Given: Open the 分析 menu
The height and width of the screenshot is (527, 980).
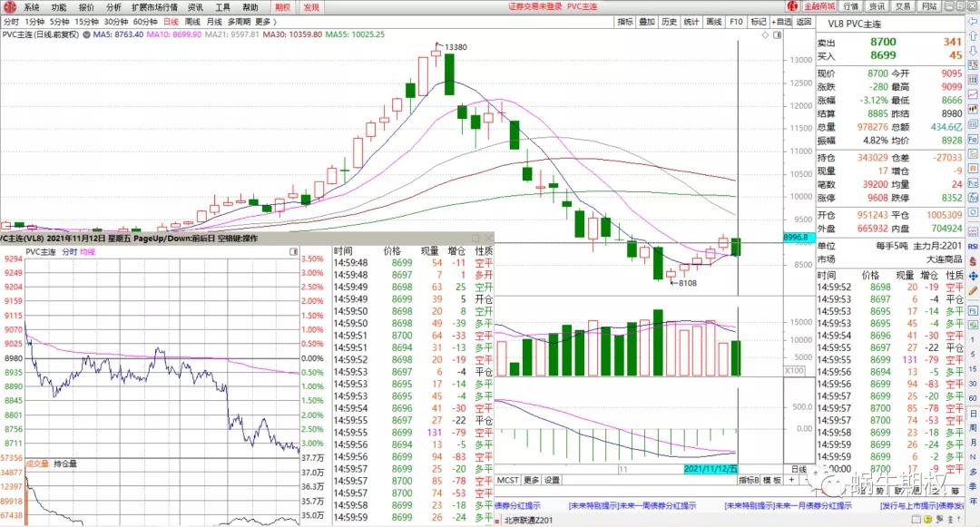Looking at the screenshot, I should (113, 6).
